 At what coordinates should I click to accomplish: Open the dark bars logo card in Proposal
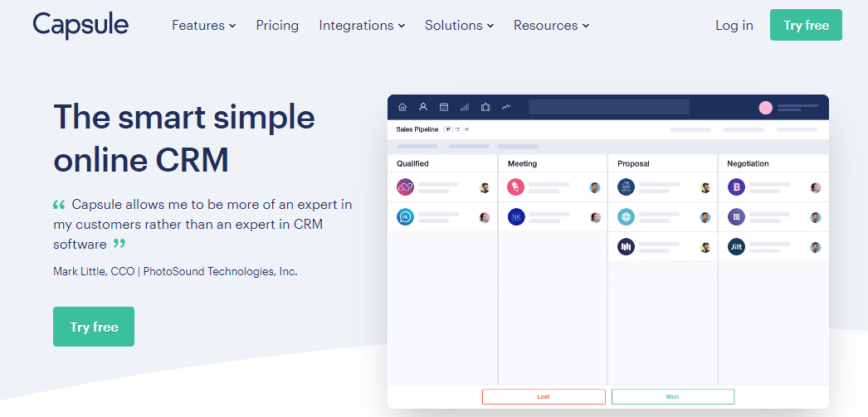(x=626, y=247)
